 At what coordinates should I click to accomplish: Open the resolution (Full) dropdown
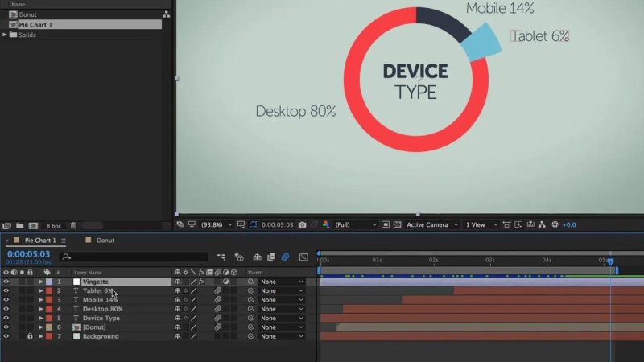[355, 224]
